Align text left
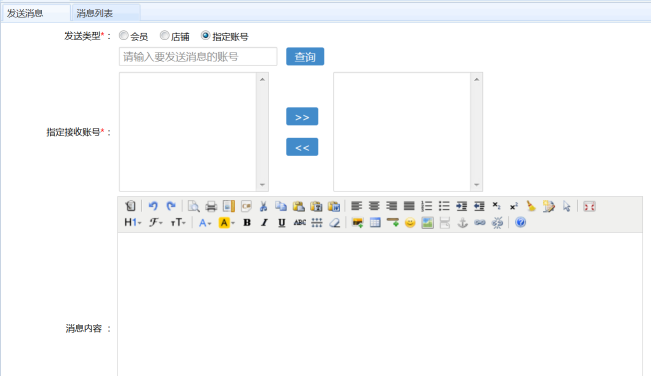651x376 pixels. (x=357, y=206)
